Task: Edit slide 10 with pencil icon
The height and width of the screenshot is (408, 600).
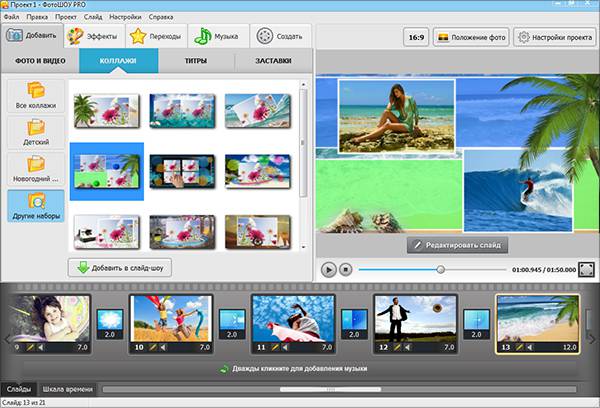Action: pos(153,348)
